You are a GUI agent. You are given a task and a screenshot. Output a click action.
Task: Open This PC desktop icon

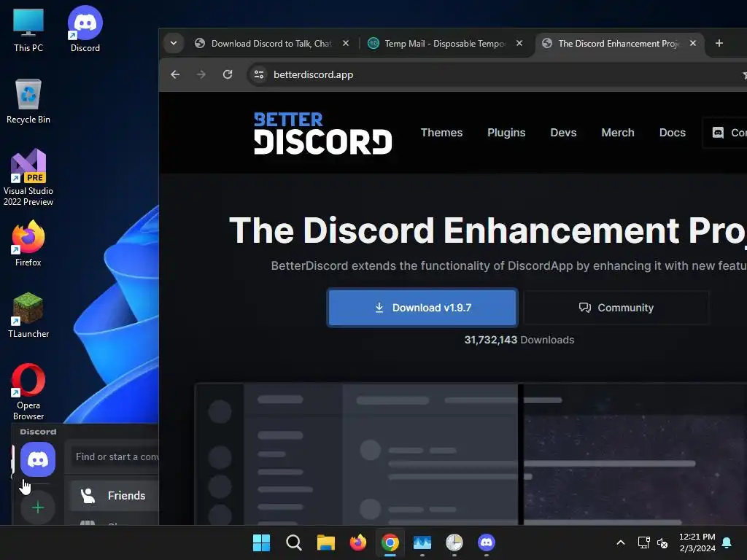[x=28, y=29]
